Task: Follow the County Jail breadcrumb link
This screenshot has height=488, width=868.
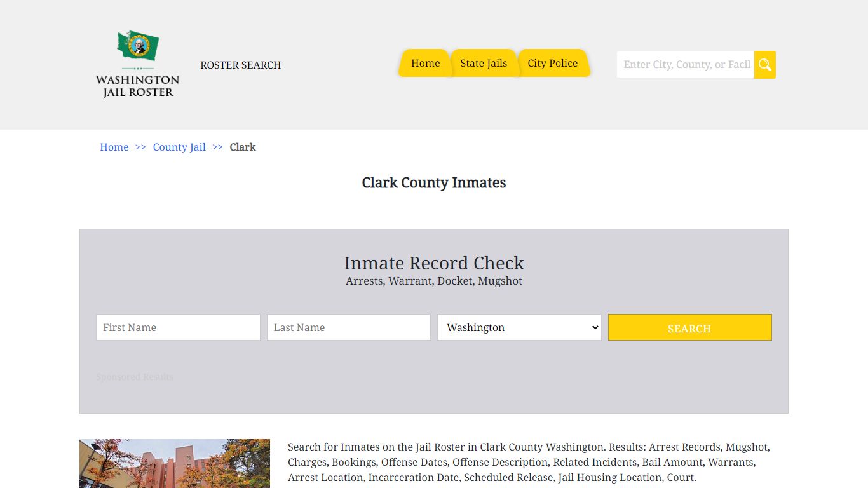Action: click(x=179, y=147)
